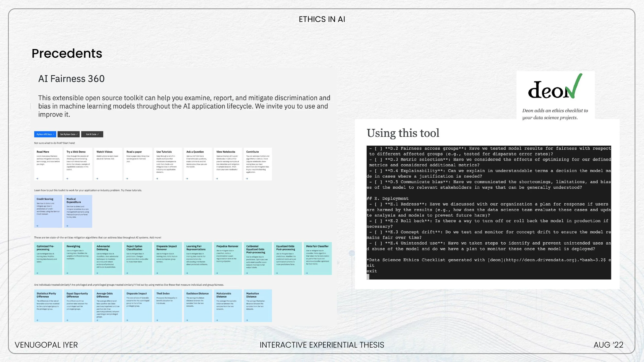Click the terminal cursor after exit line
Screen dimensions: 644x362
pyautogui.click(x=368, y=277)
